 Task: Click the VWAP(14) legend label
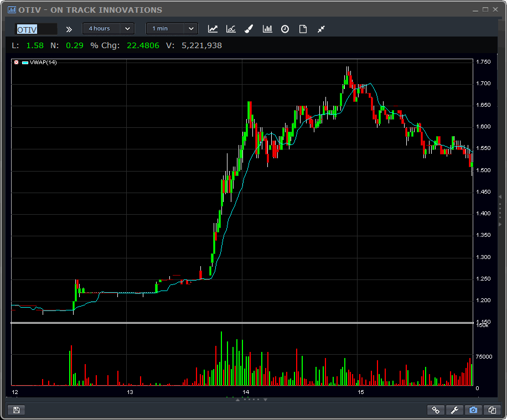coord(43,63)
